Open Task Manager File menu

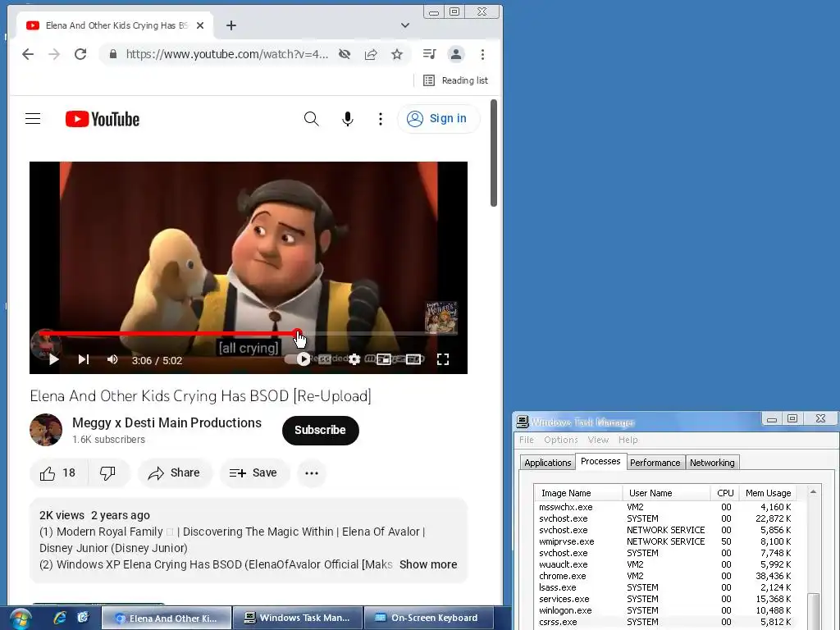tap(527, 440)
